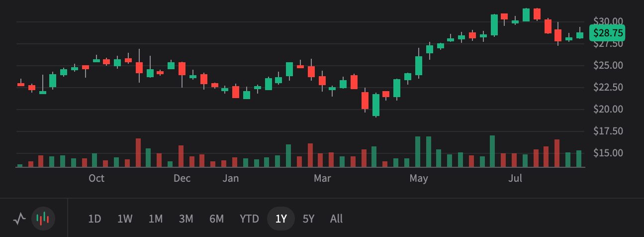Viewport: 644px width, 237px height.
Task: Click the Jul time axis label
Action: pyautogui.click(x=515, y=178)
